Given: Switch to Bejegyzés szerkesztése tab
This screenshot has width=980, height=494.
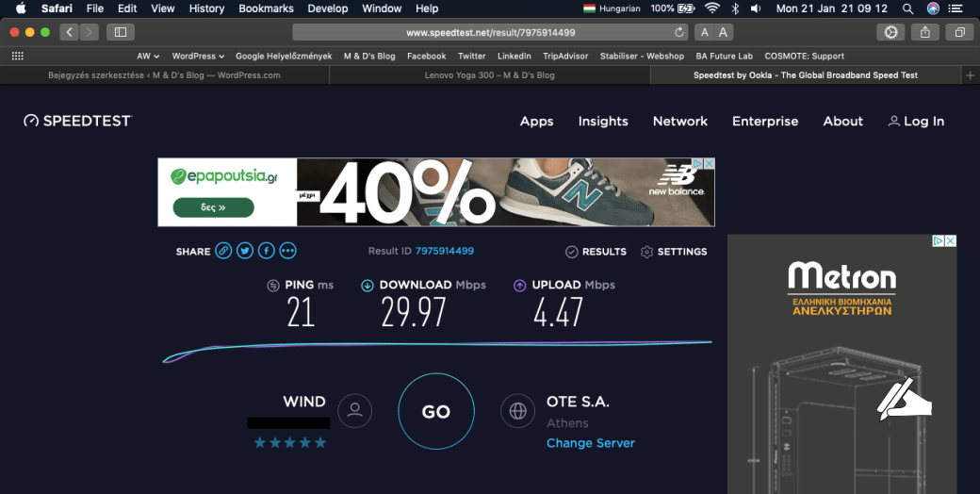Looking at the screenshot, I should point(164,75).
